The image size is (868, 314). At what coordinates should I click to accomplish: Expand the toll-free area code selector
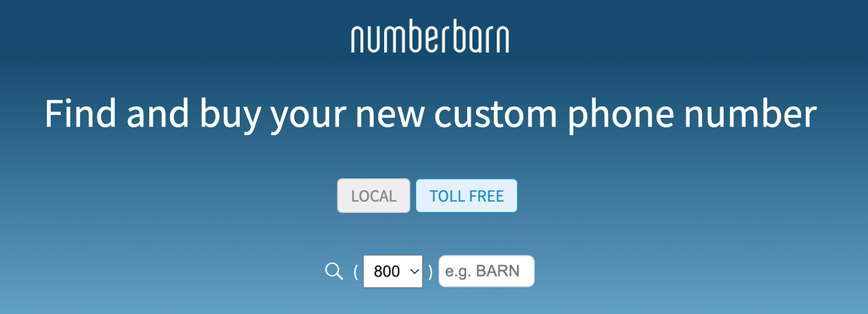[393, 271]
